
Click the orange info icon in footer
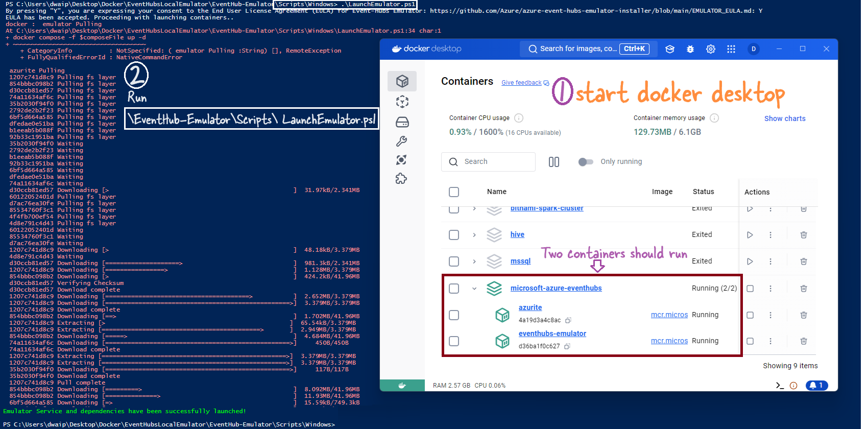tap(793, 386)
